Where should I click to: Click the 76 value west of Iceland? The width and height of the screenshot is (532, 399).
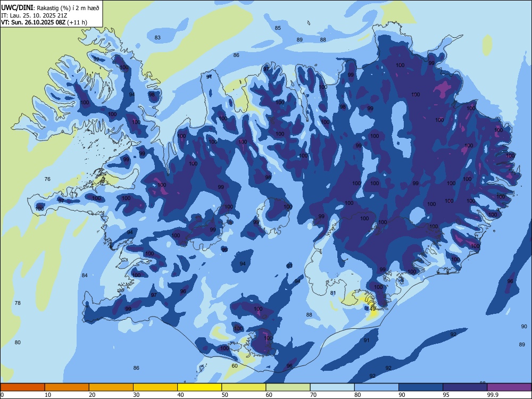47,179
